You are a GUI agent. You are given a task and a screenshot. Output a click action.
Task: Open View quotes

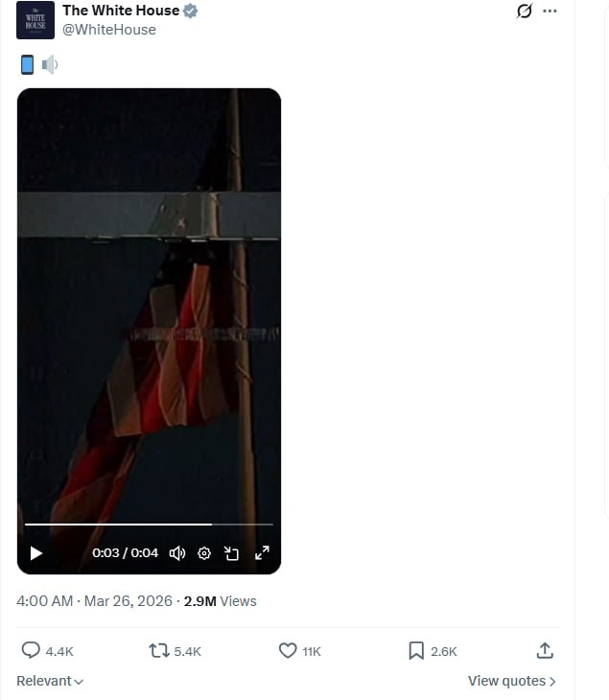point(511,681)
